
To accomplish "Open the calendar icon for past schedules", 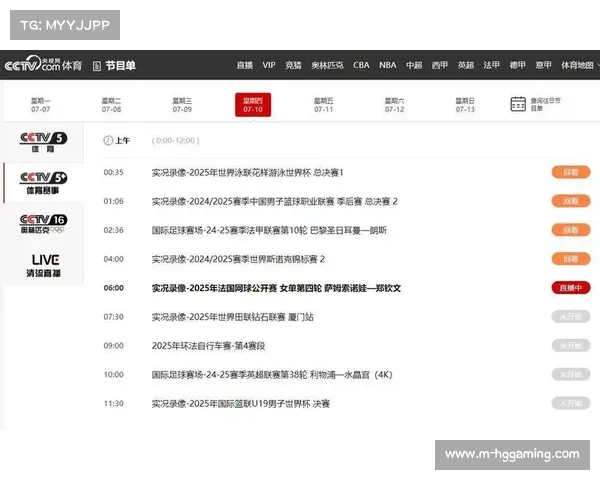I will click(x=518, y=104).
